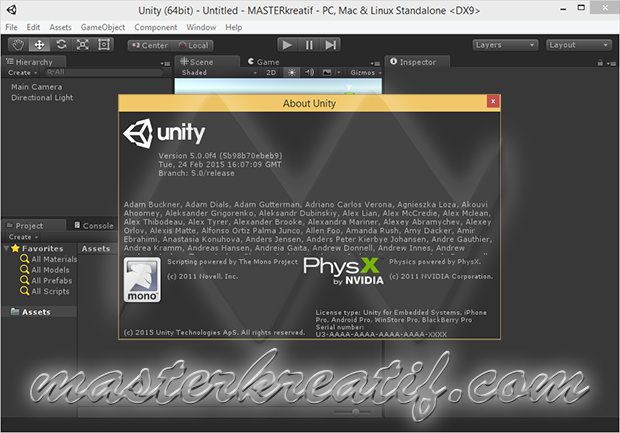Click the Mono logo image
The height and width of the screenshot is (433, 620).
[x=142, y=280]
